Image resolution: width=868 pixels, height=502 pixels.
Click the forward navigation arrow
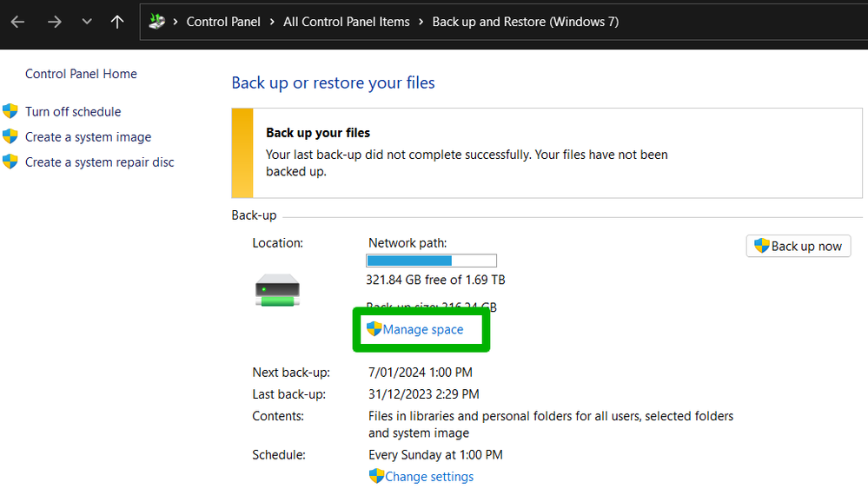pos(55,22)
